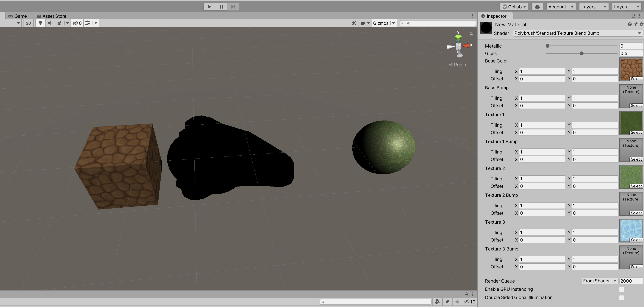
Task: Toggle audio mute in the Game view toolbar
Action: point(50,23)
